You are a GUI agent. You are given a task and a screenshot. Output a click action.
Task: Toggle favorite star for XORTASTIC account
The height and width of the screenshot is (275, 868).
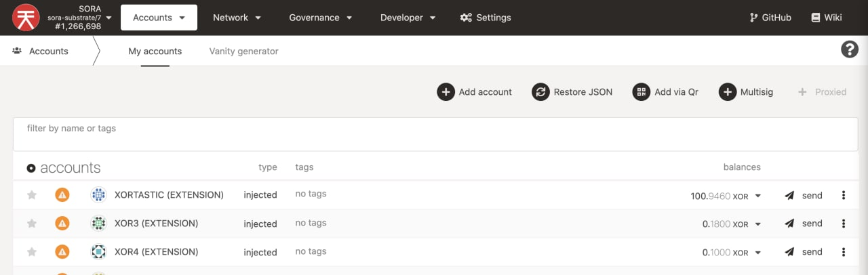pyautogui.click(x=31, y=195)
